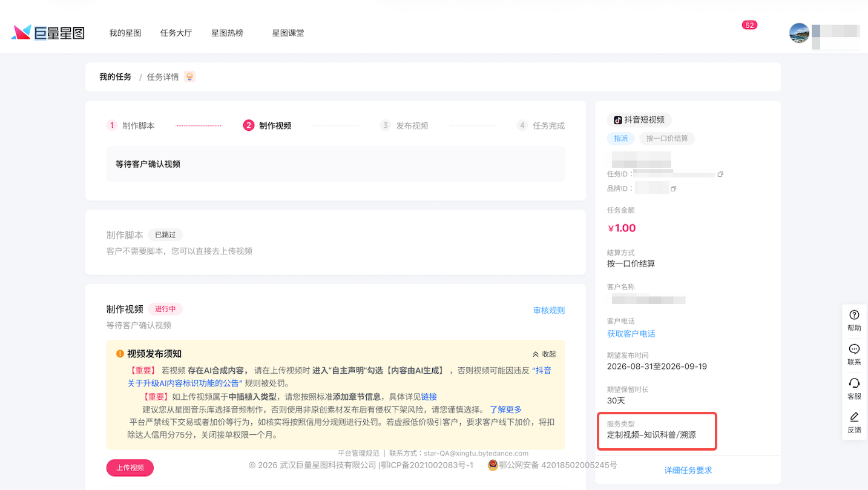Click the 鄂ICP备2021002083号-1 footer link
The image size is (868, 490).
[x=426, y=465]
